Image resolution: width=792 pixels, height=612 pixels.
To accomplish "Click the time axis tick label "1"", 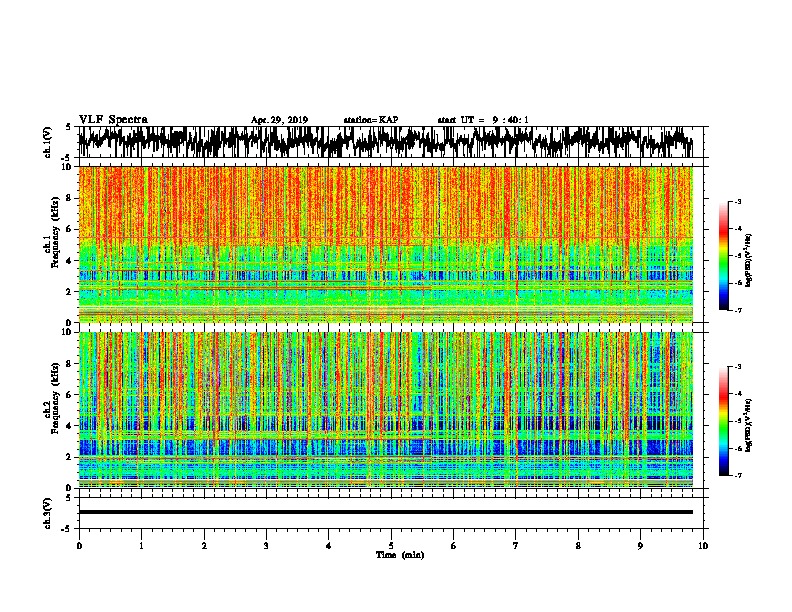I will (141, 546).
